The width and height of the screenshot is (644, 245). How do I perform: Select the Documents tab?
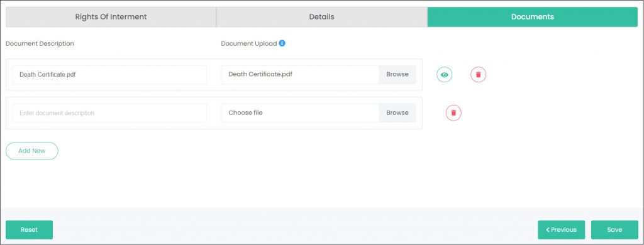pos(532,17)
